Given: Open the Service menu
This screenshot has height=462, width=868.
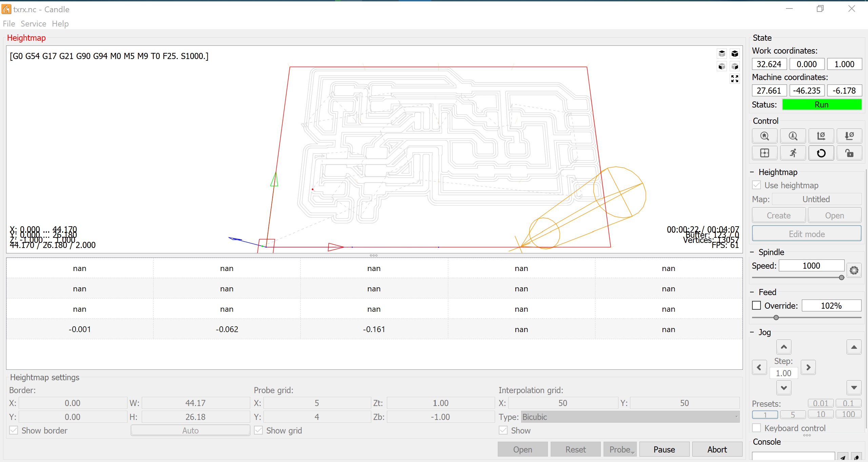Looking at the screenshot, I should [x=33, y=24].
